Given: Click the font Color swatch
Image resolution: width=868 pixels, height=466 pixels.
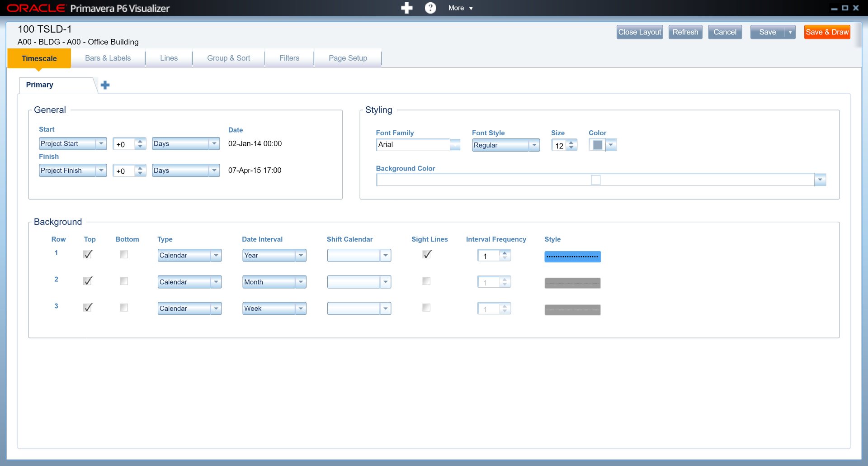Looking at the screenshot, I should point(597,145).
